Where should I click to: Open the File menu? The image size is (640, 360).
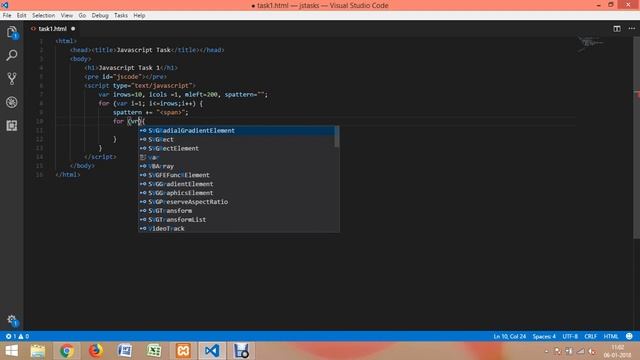pos(7,16)
